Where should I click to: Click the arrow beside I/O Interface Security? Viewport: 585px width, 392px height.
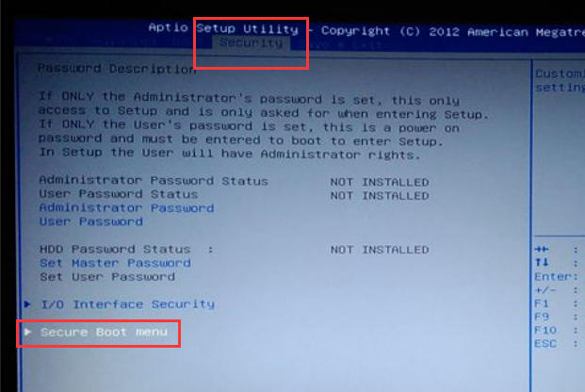click(27, 303)
